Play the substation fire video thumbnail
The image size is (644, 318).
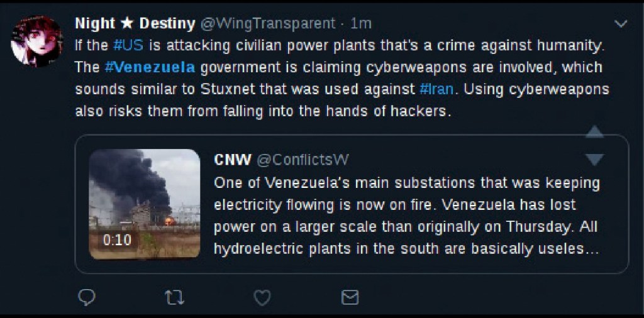tap(145, 204)
